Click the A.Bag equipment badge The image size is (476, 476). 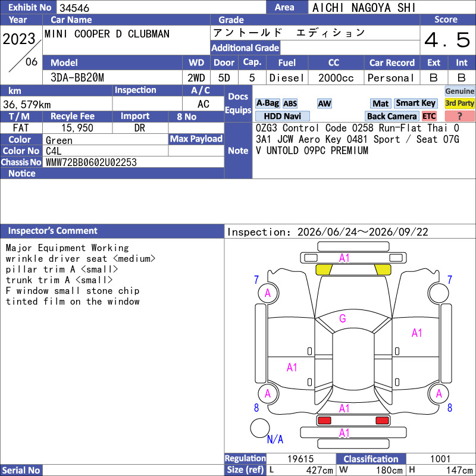pyautogui.click(x=267, y=104)
